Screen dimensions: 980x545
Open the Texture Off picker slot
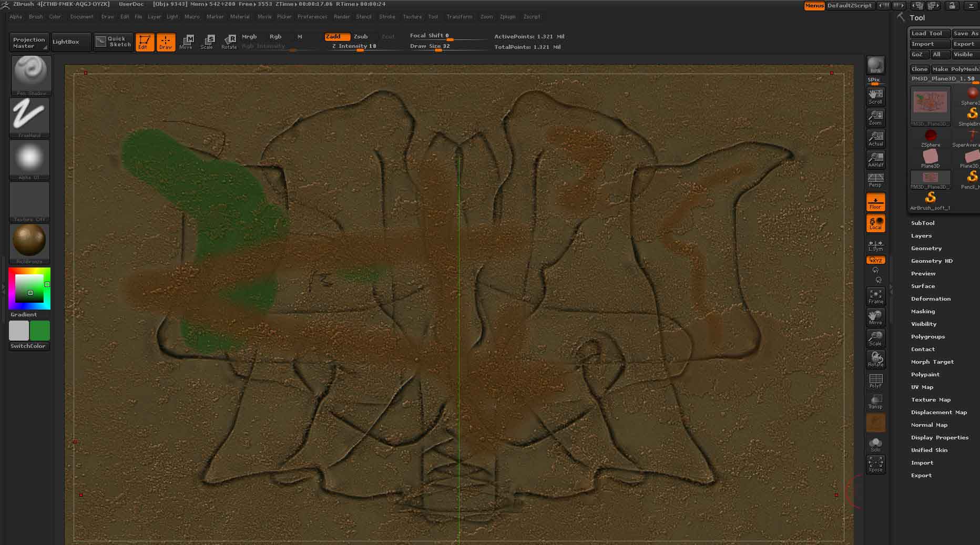29,202
